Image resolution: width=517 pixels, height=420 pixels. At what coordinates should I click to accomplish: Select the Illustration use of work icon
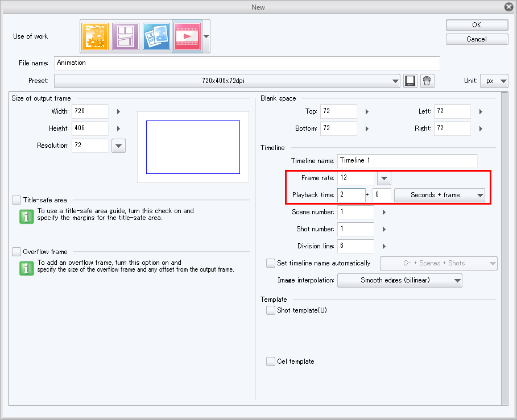(x=95, y=36)
